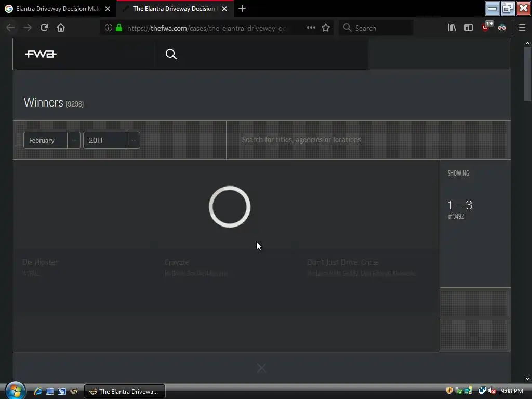Open the Firefox hamburger menu
The width and height of the screenshot is (532, 399).
tap(522, 28)
